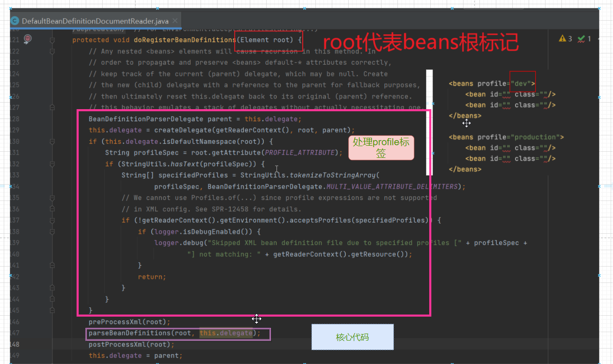The height and width of the screenshot is (364, 613).
Task: Select the DefaultBeanDefinitionDocumentReader.java editor tab
Action: pyautogui.click(x=96, y=21)
